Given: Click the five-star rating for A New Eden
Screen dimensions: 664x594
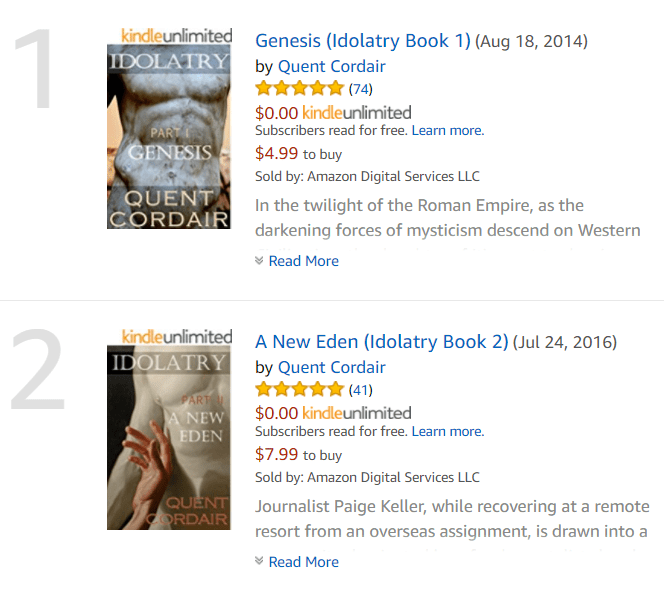Looking at the screenshot, I should 299,389.
